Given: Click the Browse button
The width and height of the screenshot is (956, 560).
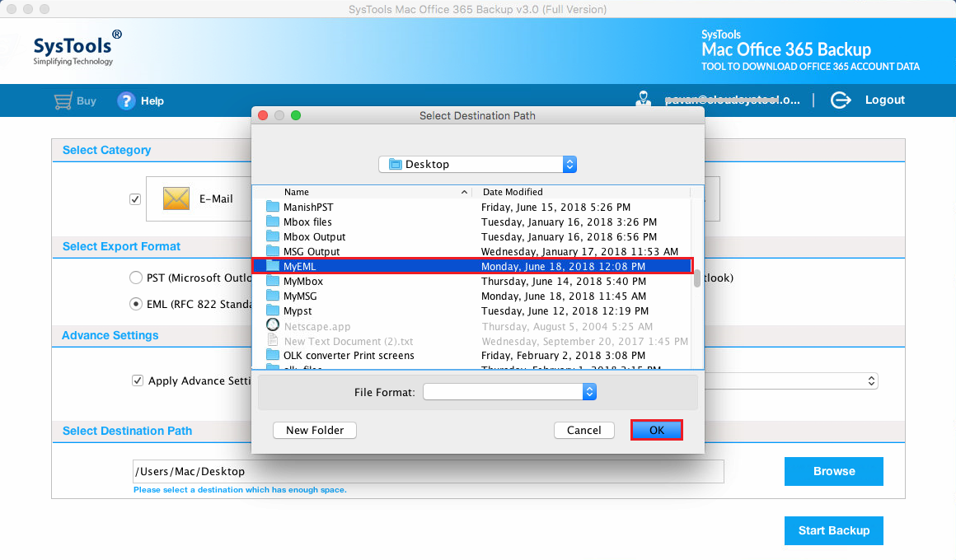Looking at the screenshot, I should [x=833, y=471].
